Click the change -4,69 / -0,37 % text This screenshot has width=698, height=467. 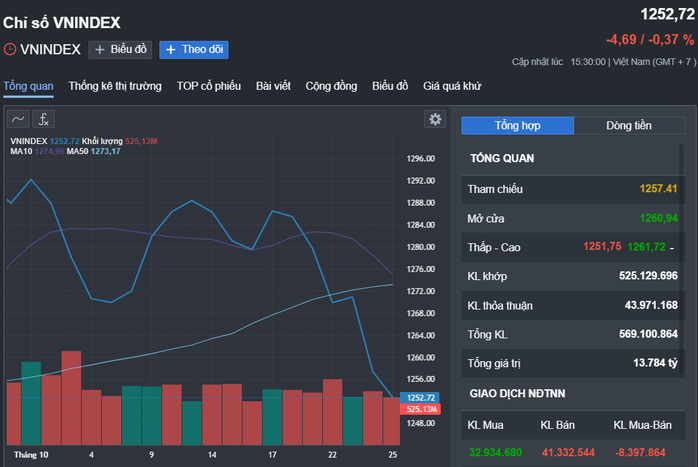tap(650, 40)
